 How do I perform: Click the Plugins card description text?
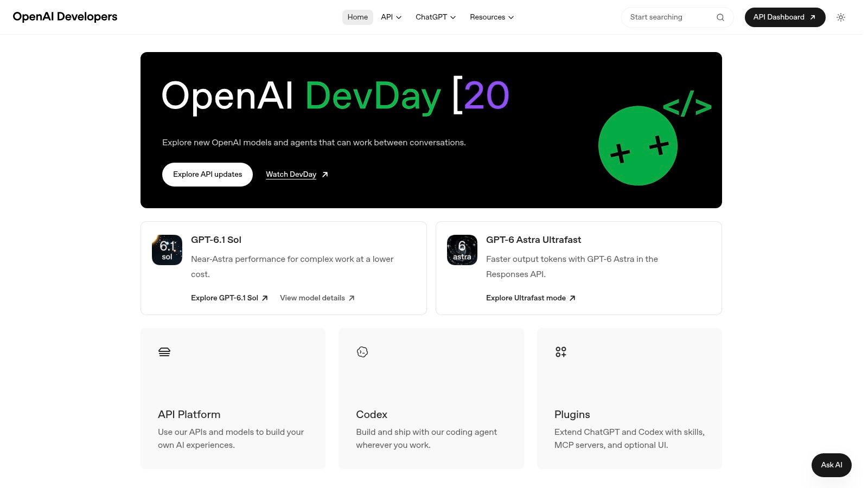629,439
